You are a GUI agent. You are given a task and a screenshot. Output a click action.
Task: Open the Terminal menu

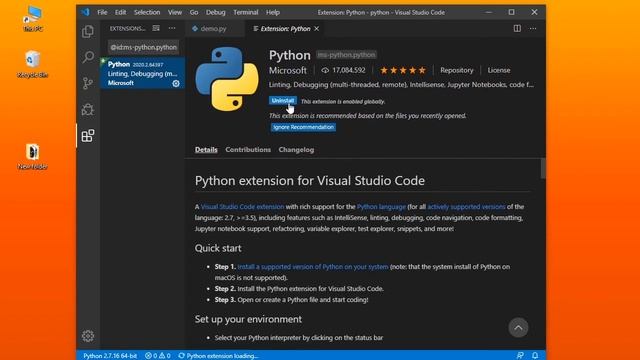246,12
